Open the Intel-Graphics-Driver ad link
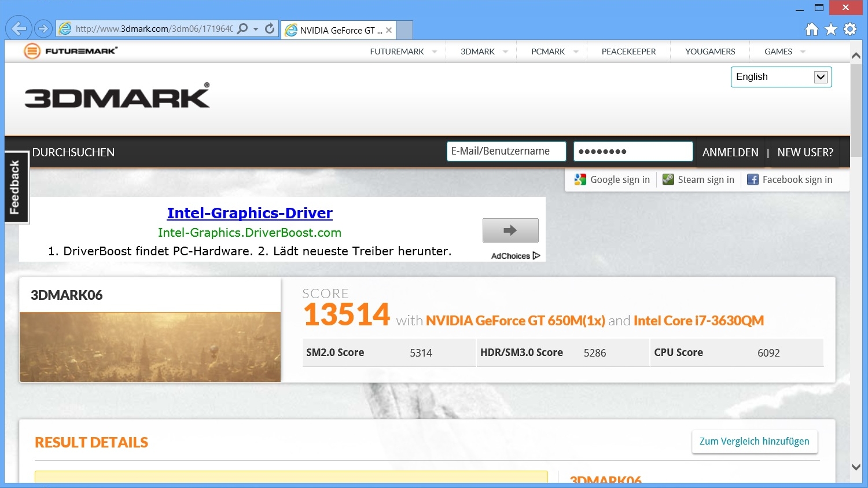868x488 pixels. point(250,213)
